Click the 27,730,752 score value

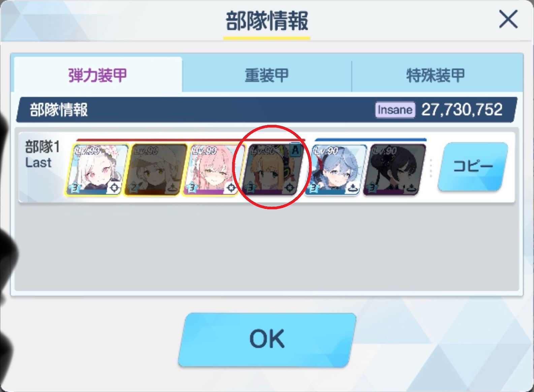pos(462,110)
